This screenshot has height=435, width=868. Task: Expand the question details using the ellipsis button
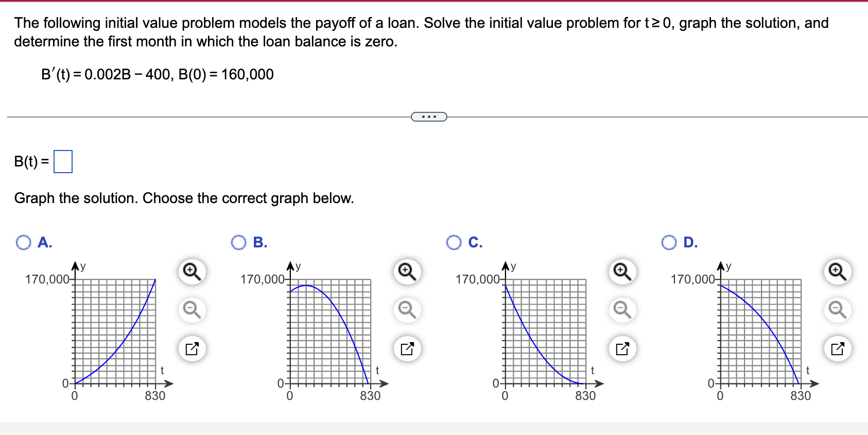pyautogui.click(x=429, y=117)
